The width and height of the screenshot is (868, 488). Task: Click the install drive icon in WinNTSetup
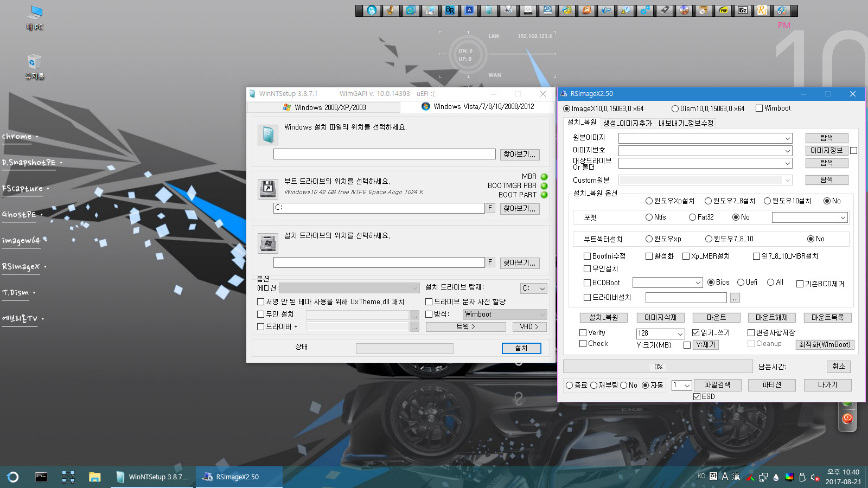(268, 243)
